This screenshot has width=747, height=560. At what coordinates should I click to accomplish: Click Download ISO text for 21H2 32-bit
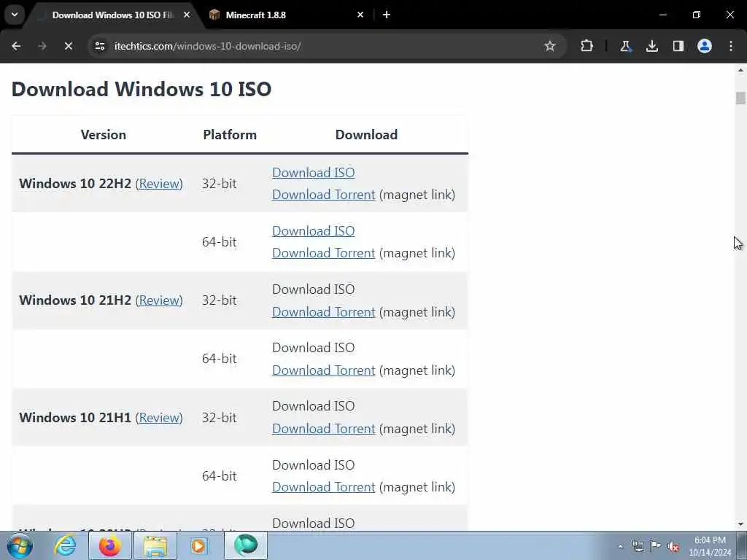click(x=314, y=289)
